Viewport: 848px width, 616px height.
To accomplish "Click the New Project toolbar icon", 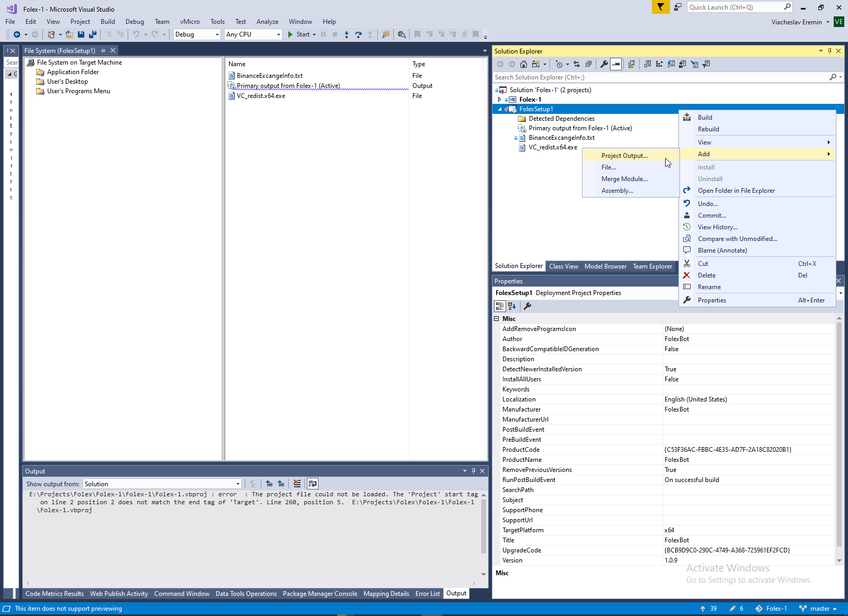I will 51,34.
